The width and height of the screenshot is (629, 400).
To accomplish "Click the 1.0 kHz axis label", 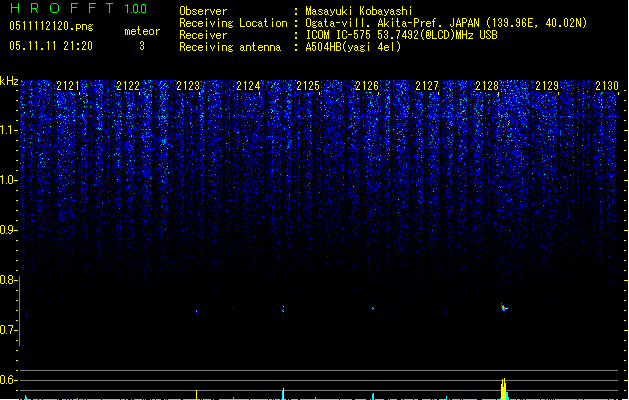I will [x=8, y=180].
